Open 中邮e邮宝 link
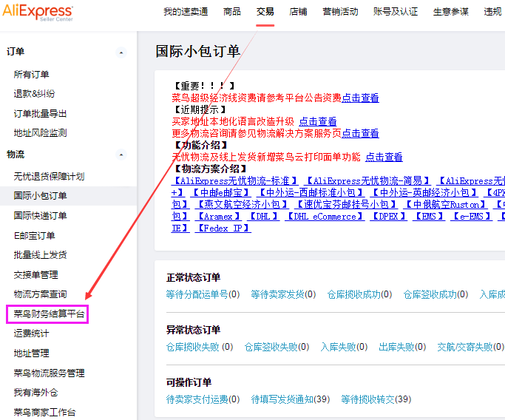Viewport: 505px width, 420px height. [220, 192]
